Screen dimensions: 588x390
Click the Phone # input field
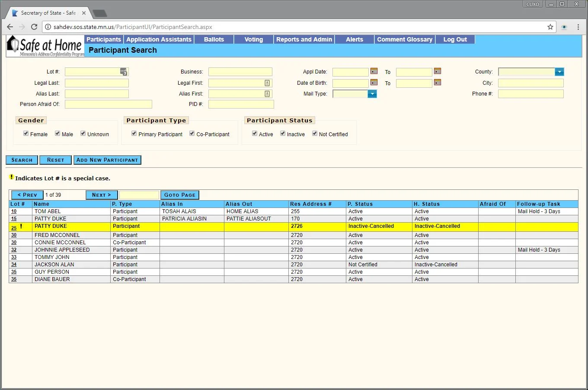coord(531,94)
